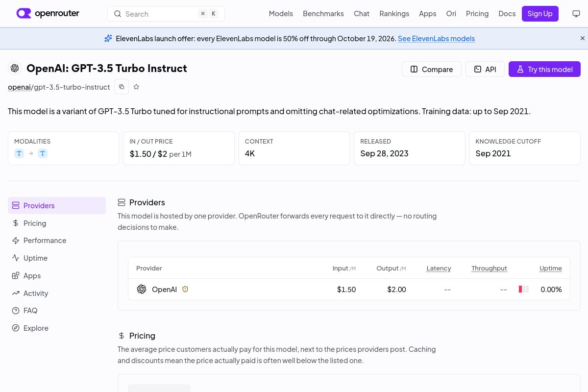Select Explore in the sidebar
Image resolution: width=588 pixels, height=392 pixels.
pos(57,328)
